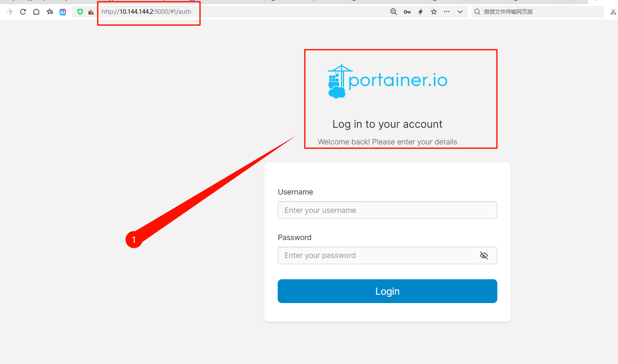
Task: Click the Username label
Action: pyautogui.click(x=295, y=192)
